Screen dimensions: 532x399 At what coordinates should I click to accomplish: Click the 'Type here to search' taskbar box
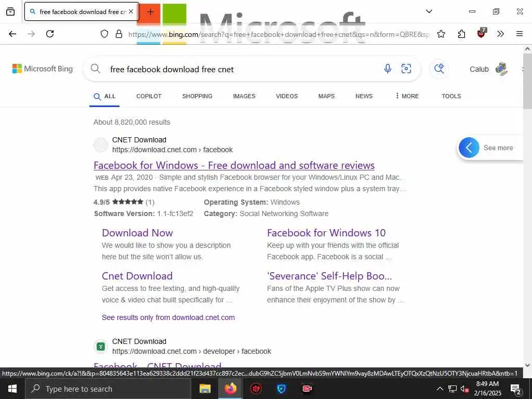(108, 389)
